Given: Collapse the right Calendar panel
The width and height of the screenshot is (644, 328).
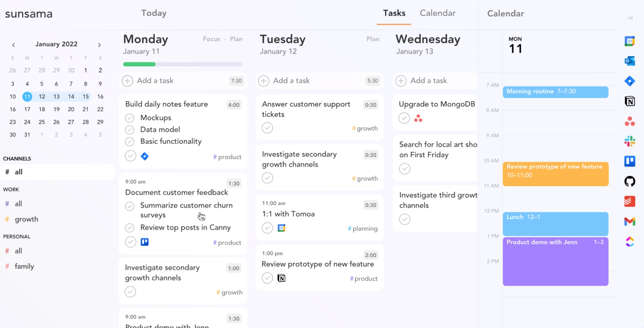Looking at the screenshot, I should (x=629, y=18).
